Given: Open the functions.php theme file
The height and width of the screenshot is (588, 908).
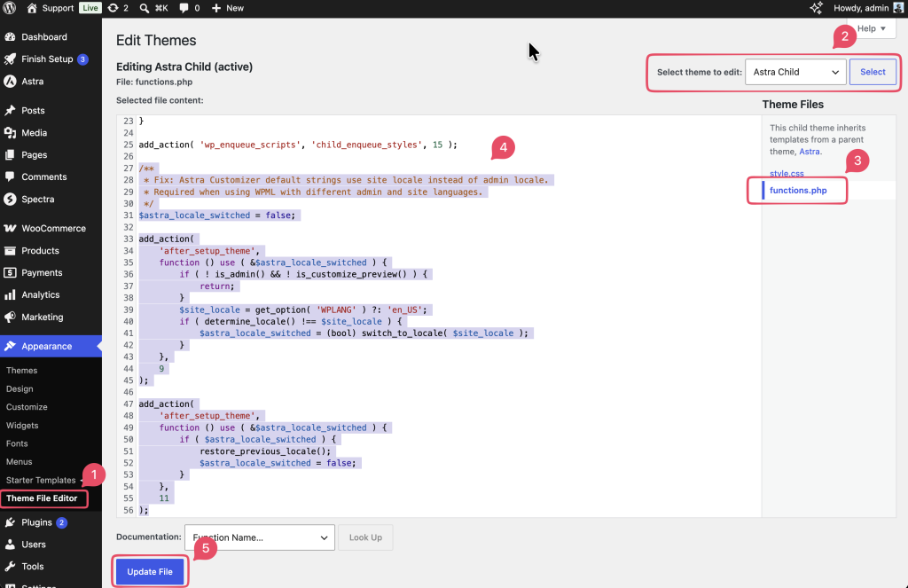Looking at the screenshot, I should tap(798, 191).
